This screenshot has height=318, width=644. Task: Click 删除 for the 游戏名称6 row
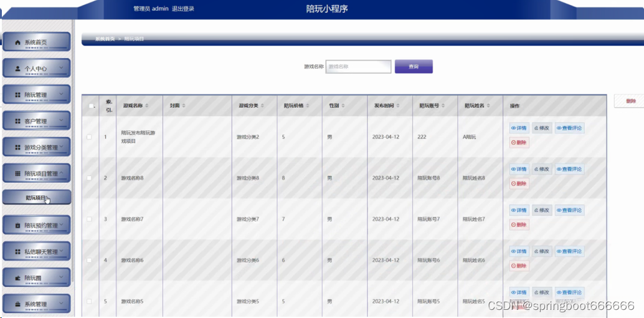pos(519,266)
